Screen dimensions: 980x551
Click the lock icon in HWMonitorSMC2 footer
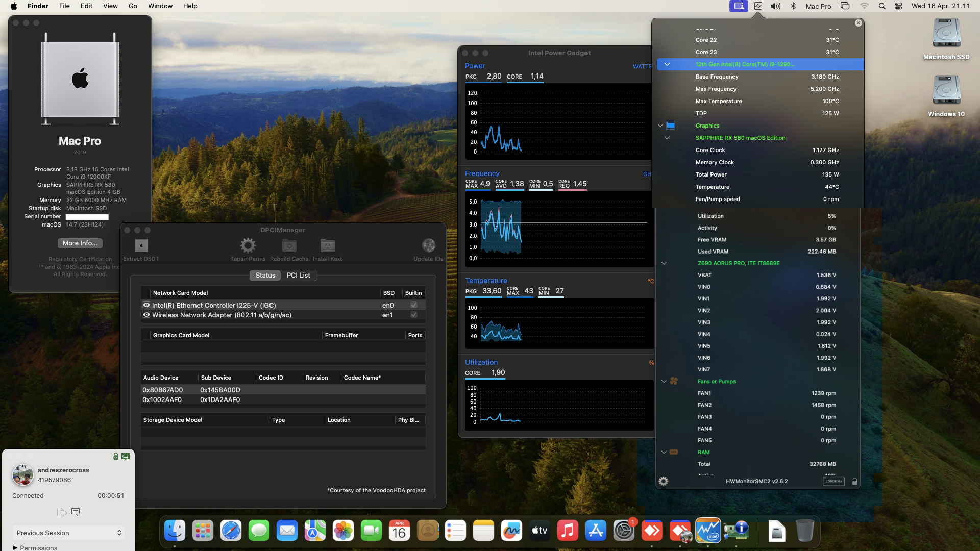pos(855,481)
